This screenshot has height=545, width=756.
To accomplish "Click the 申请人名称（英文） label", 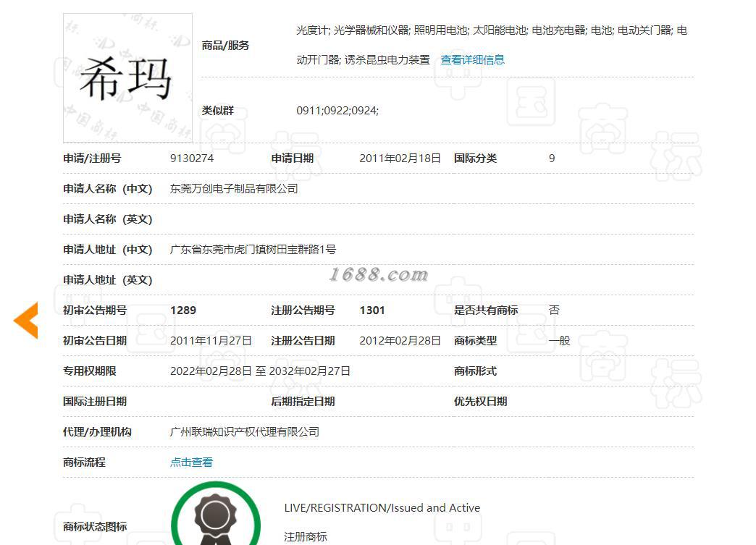I will [x=107, y=219].
